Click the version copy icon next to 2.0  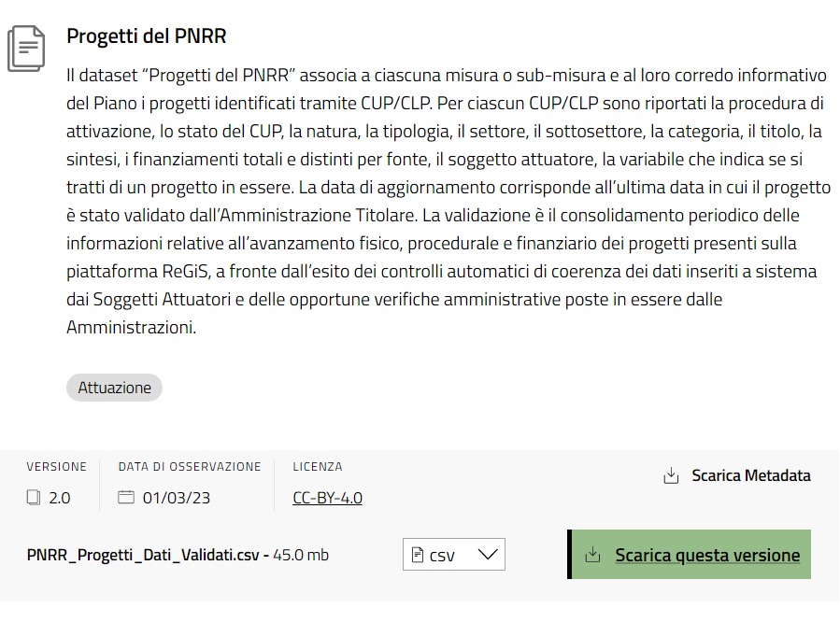coord(34,497)
